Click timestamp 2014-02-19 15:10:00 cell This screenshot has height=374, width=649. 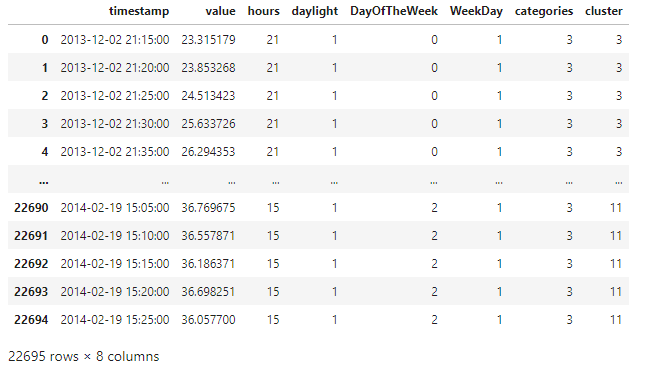pyautogui.click(x=115, y=236)
